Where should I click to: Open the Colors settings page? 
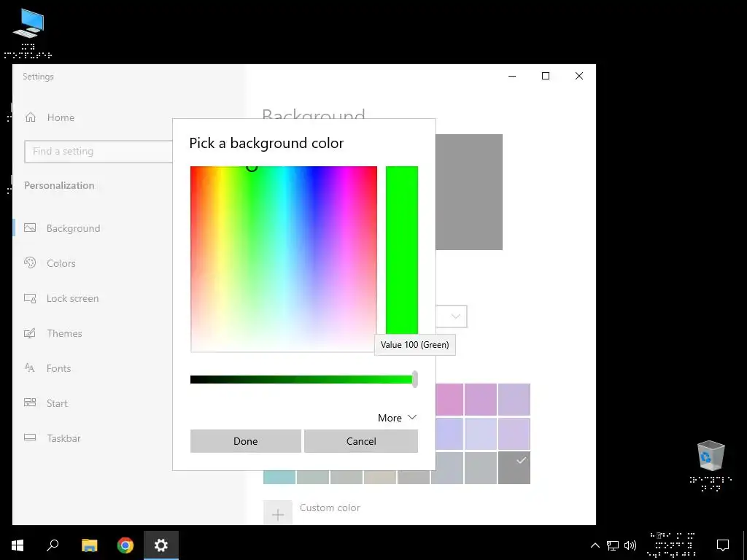coord(61,263)
